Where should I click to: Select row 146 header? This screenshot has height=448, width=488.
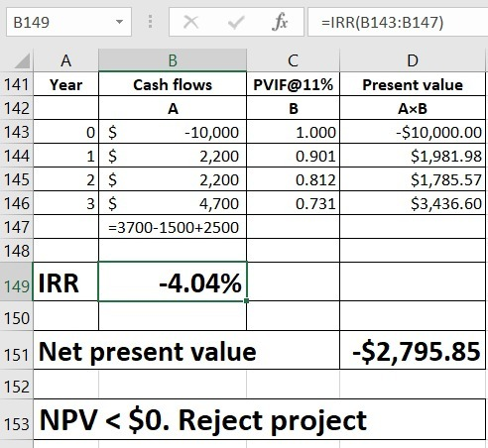point(17,203)
